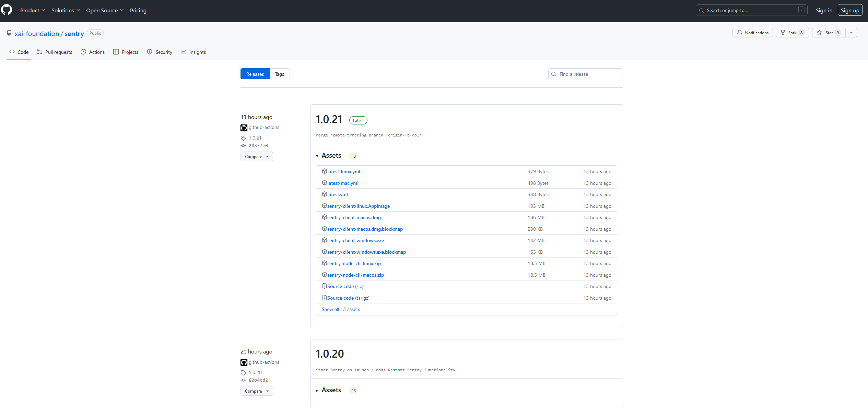The width and height of the screenshot is (868, 408).
Task: Star the sentry repository
Action: [829, 33]
